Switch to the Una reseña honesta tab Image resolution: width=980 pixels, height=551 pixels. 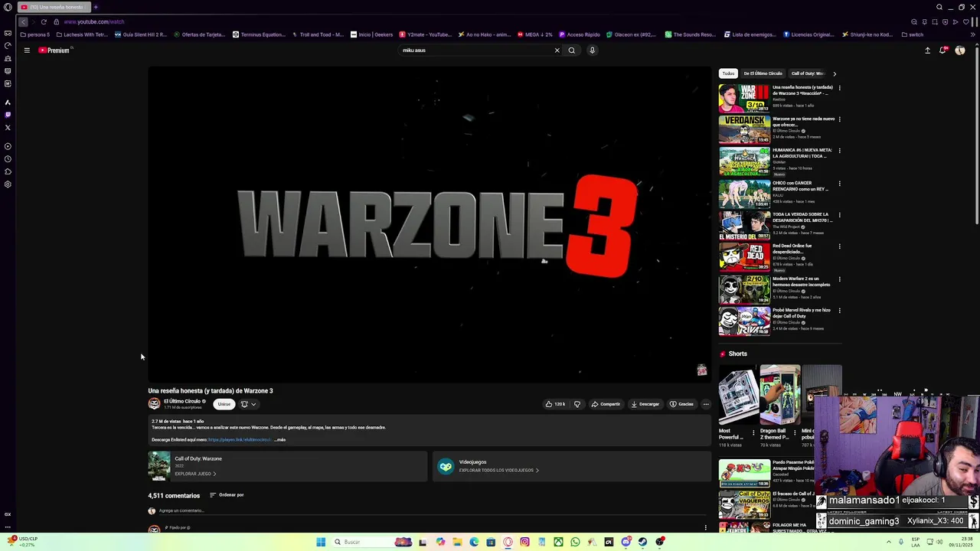pos(54,7)
